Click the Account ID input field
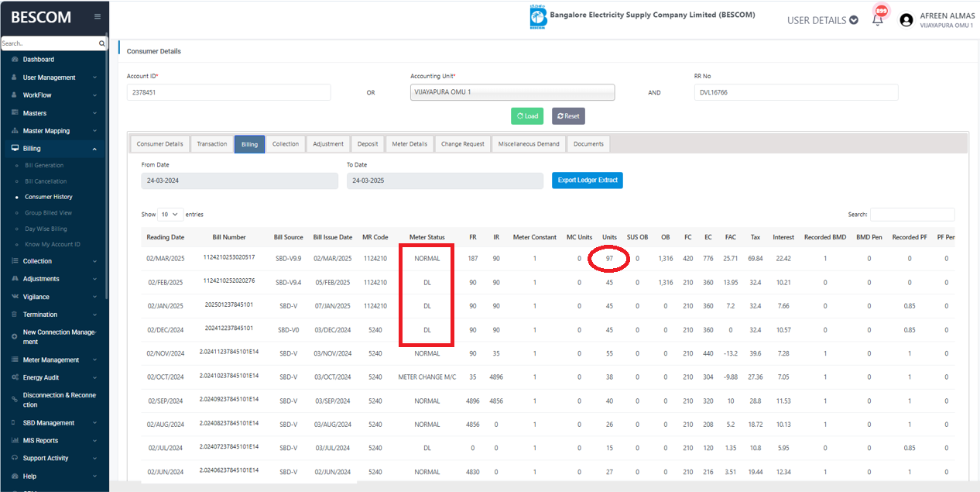Image resolution: width=980 pixels, height=492 pixels. pyautogui.click(x=228, y=92)
